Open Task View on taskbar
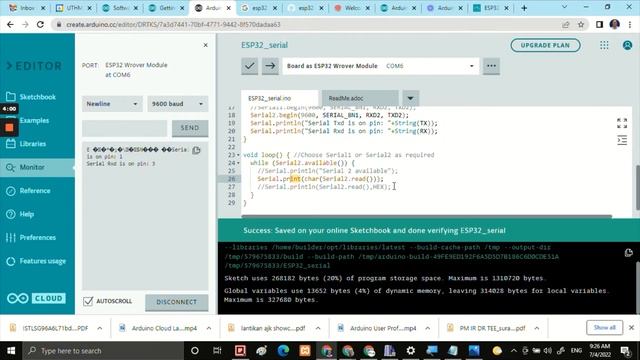This screenshot has width=640, height=360. 217,351
